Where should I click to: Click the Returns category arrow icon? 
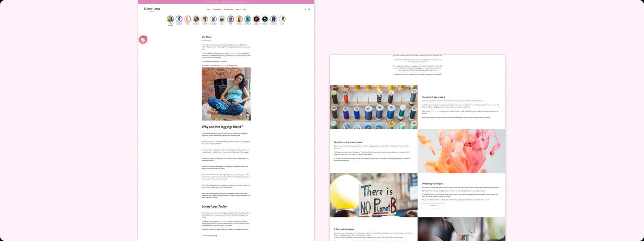[265, 19]
